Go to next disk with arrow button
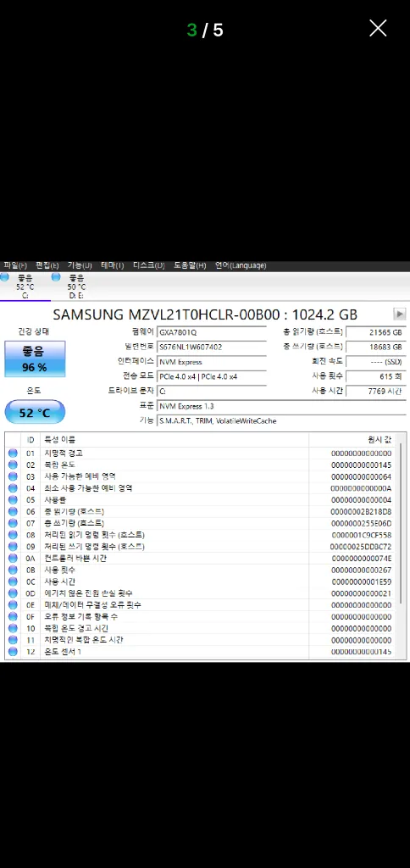This screenshot has width=410, height=868. coord(400,314)
